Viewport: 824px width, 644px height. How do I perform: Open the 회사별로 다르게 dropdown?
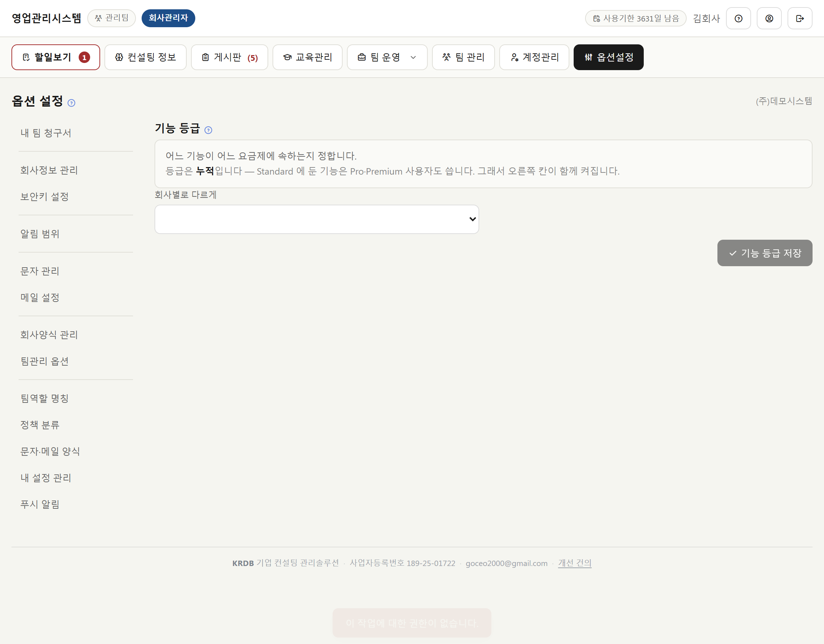317,219
